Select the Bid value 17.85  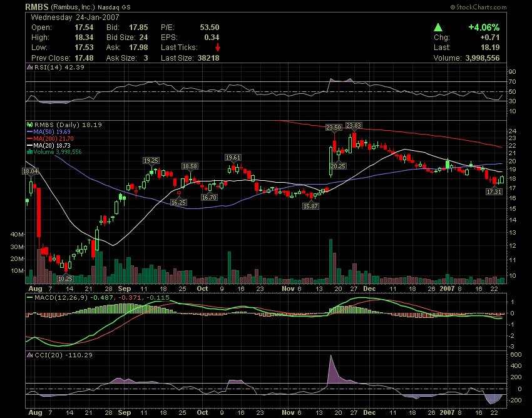pos(138,28)
